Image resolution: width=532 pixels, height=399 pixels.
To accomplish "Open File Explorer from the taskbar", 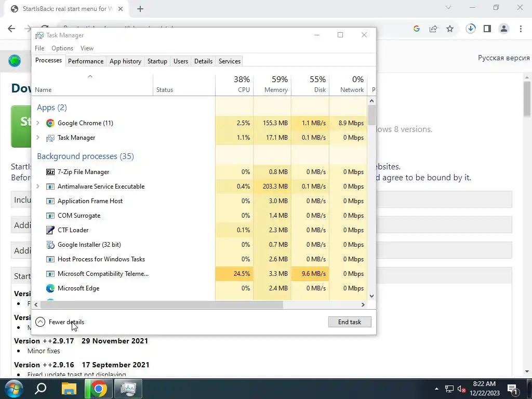I will click(69, 389).
